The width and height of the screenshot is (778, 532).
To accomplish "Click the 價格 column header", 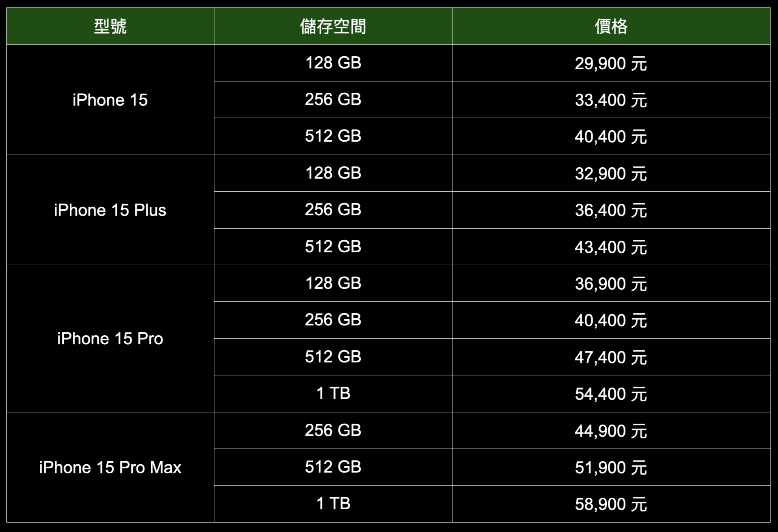I will (x=611, y=26).
